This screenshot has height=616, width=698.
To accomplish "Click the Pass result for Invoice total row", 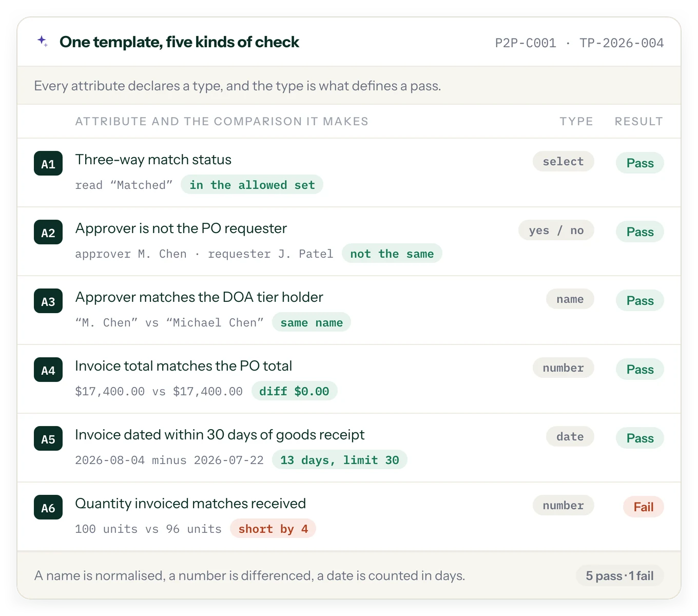I will coord(640,369).
